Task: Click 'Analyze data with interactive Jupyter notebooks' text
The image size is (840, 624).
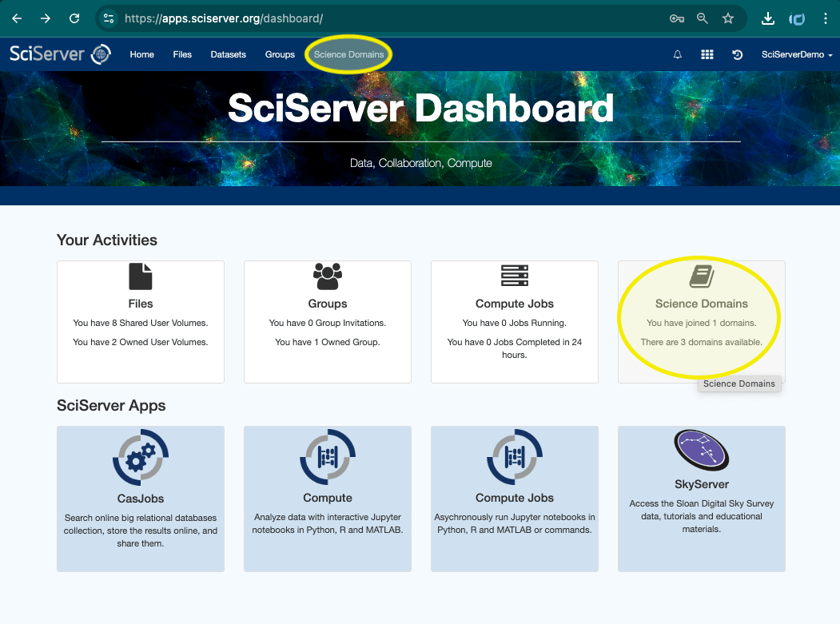Action: pos(328,523)
